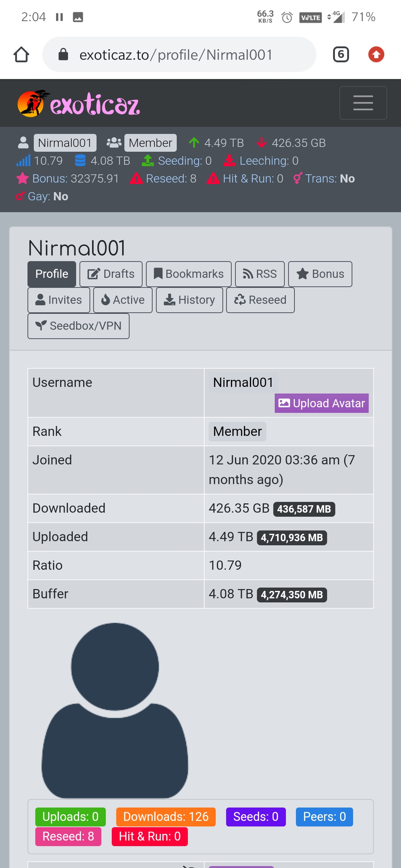
Task: Select the Profile tab
Action: click(52, 274)
